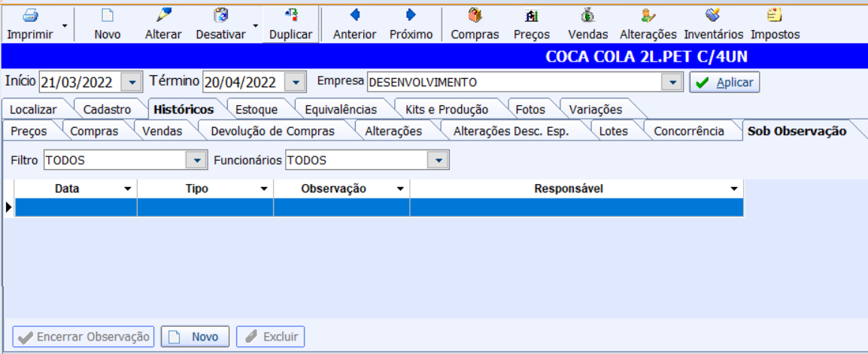This screenshot has height=354, width=868.
Task: Open the Alterações history sub-tab
Action: (393, 131)
